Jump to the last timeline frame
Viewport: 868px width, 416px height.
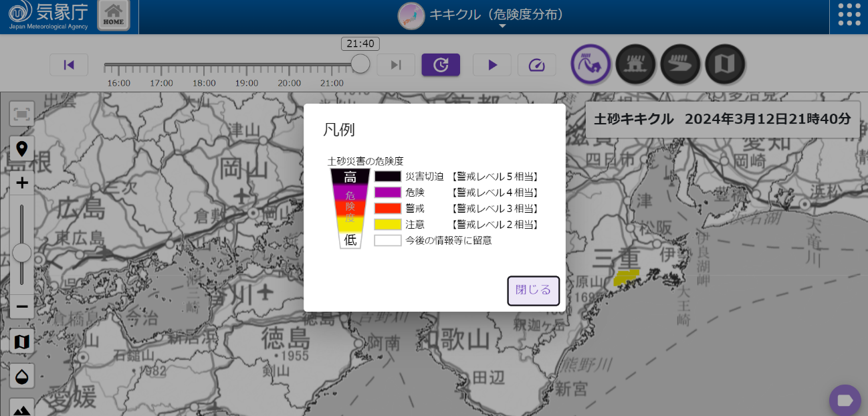click(396, 65)
